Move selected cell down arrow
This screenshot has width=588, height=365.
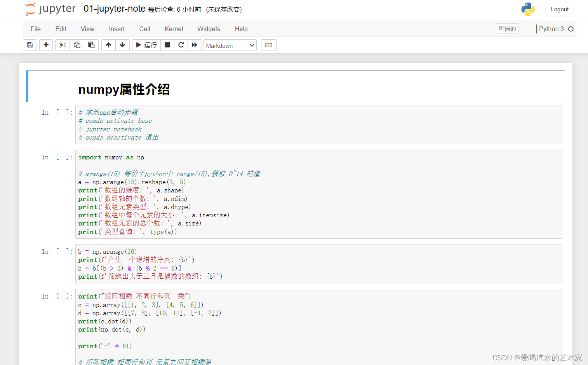pyautogui.click(x=122, y=45)
